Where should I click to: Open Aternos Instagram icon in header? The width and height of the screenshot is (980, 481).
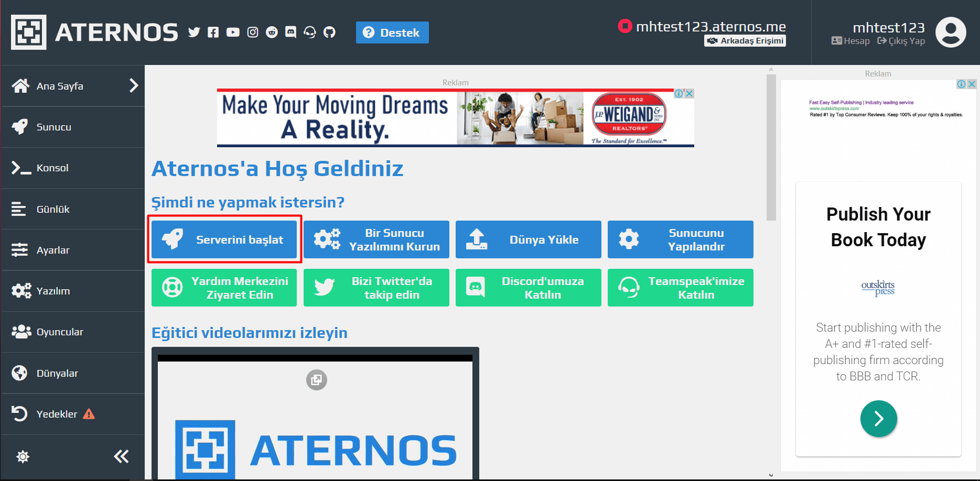[x=253, y=32]
